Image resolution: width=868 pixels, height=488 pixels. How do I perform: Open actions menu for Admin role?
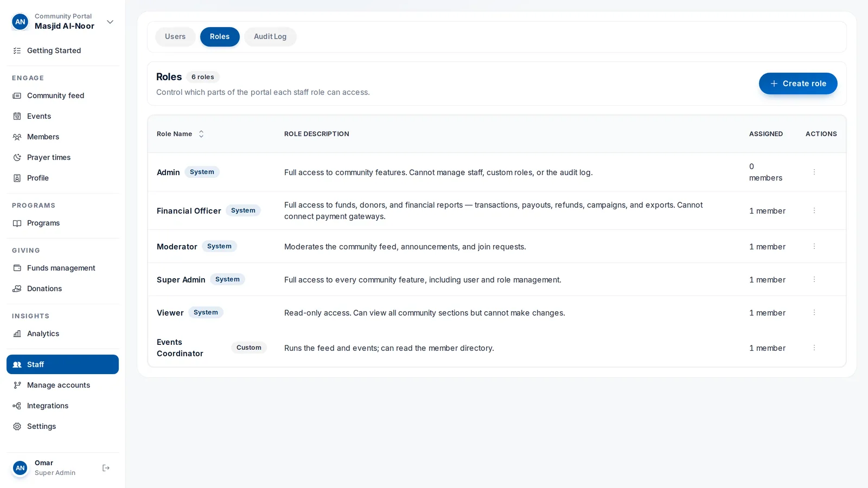(814, 172)
